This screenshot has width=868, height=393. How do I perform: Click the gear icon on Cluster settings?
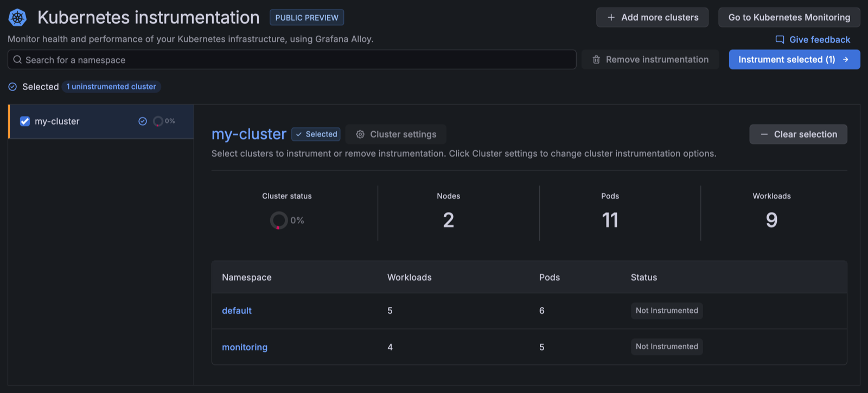point(360,134)
